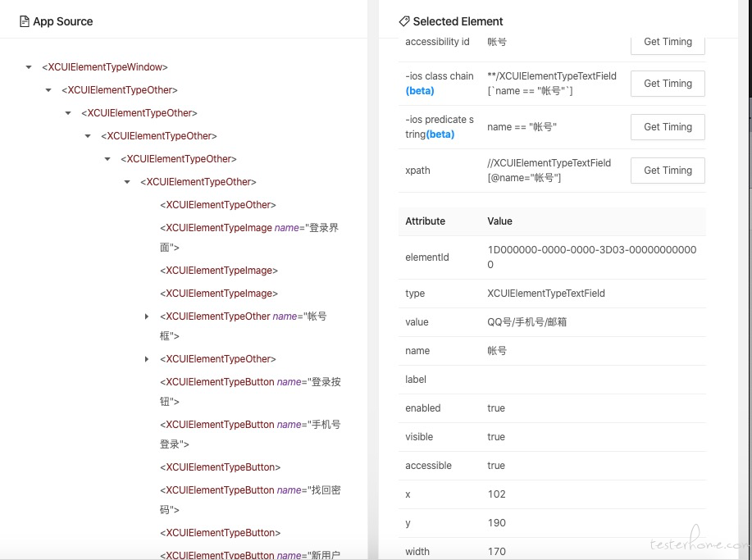Select the 手机号登录 button element
The height and width of the screenshot is (560, 752).
(x=250, y=435)
